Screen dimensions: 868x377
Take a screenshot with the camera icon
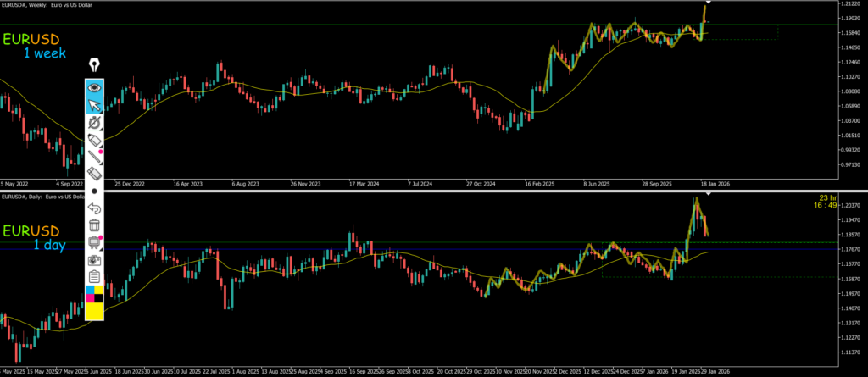pyautogui.click(x=94, y=260)
